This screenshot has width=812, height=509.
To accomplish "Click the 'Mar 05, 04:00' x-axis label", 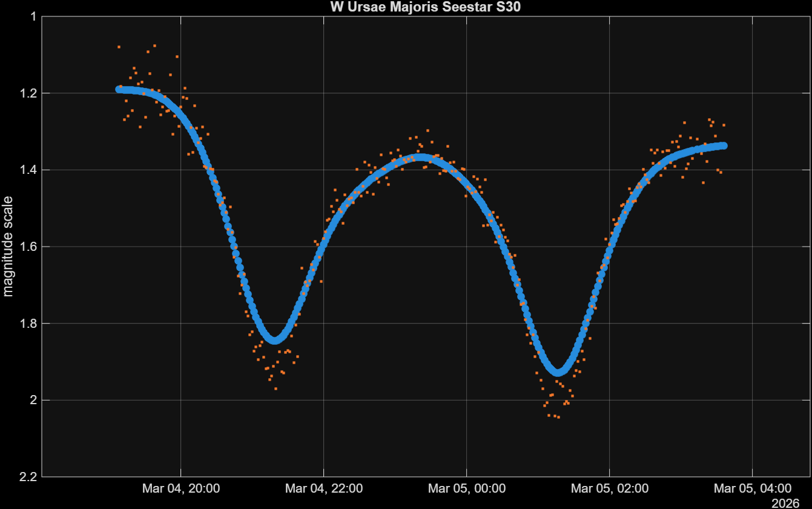I will 753,488.
